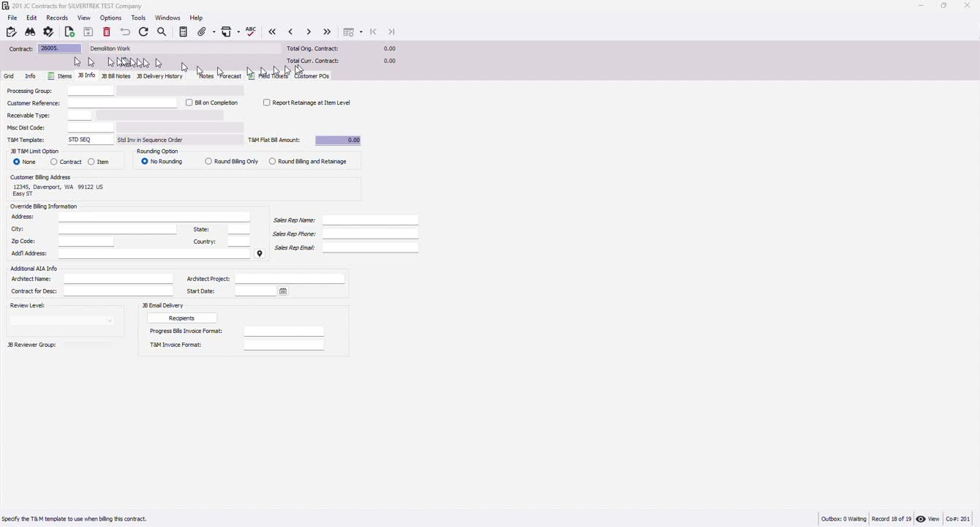This screenshot has width=980, height=527.
Task: Enable Report Retainage at Item Level
Action: point(267,103)
